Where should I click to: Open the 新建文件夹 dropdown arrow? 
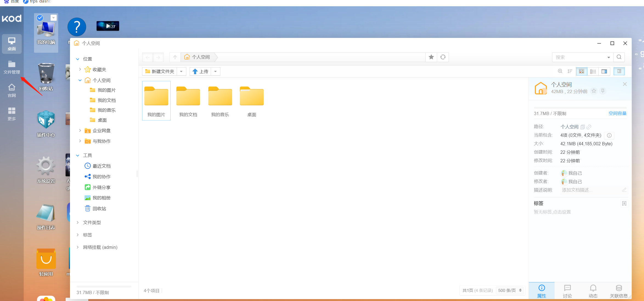(181, 71)
